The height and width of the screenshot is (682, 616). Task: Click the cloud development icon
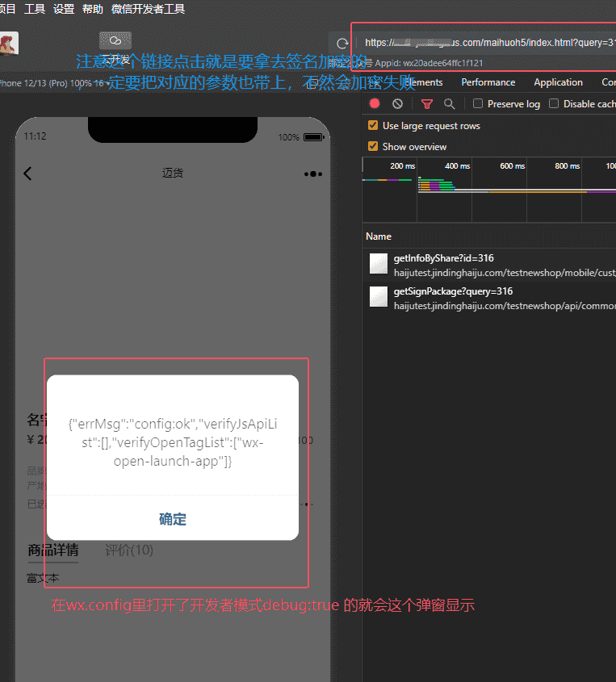(115, 40)
